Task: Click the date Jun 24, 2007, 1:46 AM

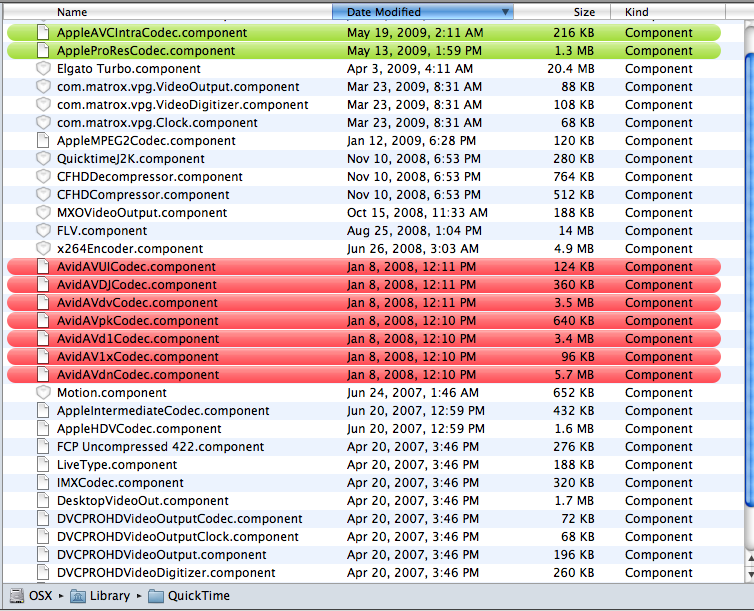Action: [413, 393]
